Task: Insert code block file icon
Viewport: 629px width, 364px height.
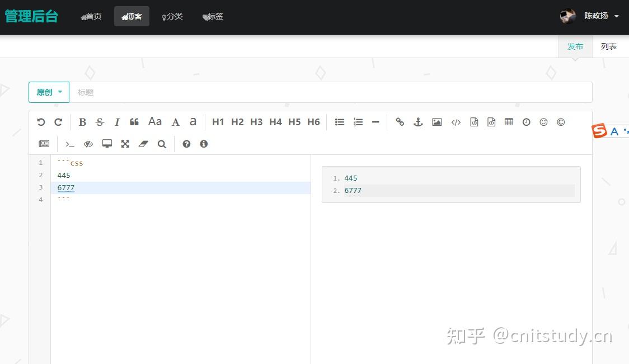Action: 491,122
